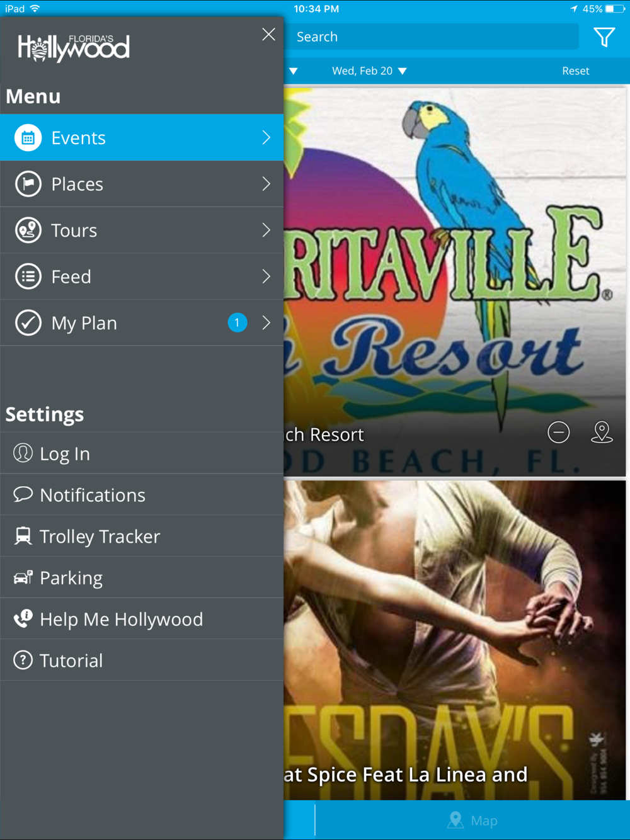Tap the Florida's Hollywood logo
The width and height of the screenshot is (630, 840).
tap(74, 48)
